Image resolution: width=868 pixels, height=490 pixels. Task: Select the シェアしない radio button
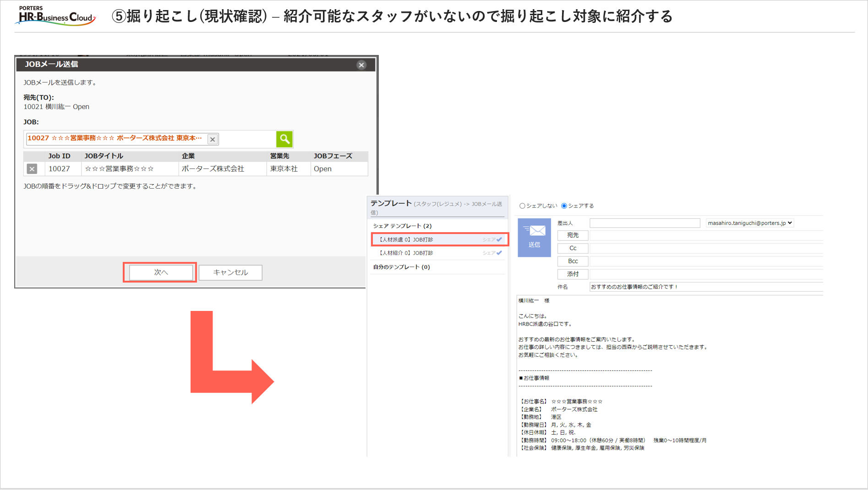[522, 206]
